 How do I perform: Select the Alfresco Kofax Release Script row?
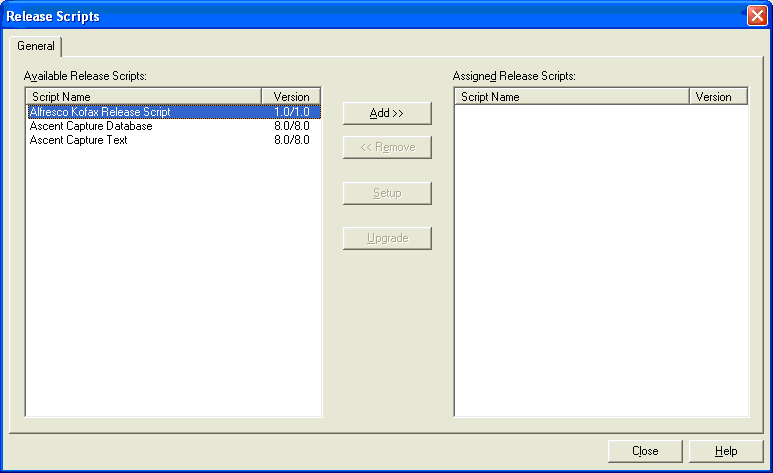[100, 112]
